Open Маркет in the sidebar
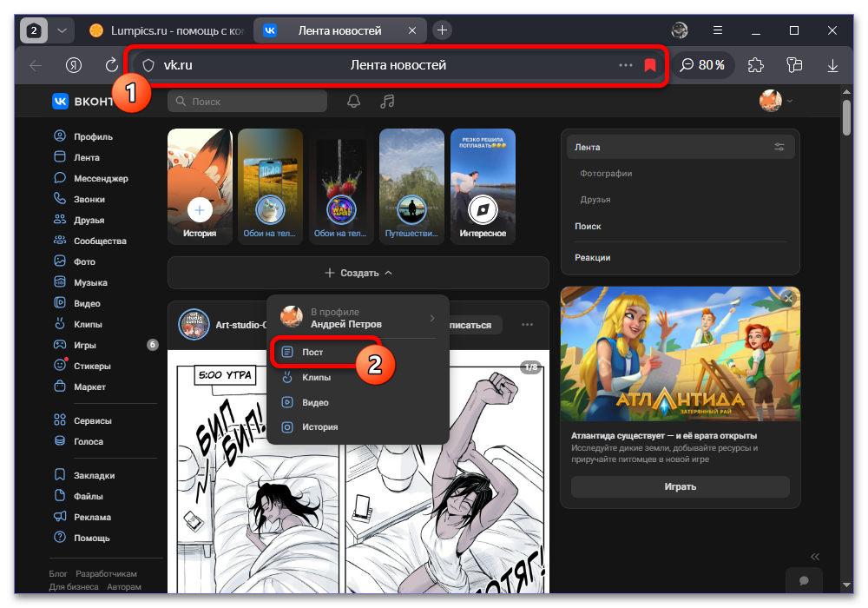Screen dimensions: 868x608 [x=79, y=387]
